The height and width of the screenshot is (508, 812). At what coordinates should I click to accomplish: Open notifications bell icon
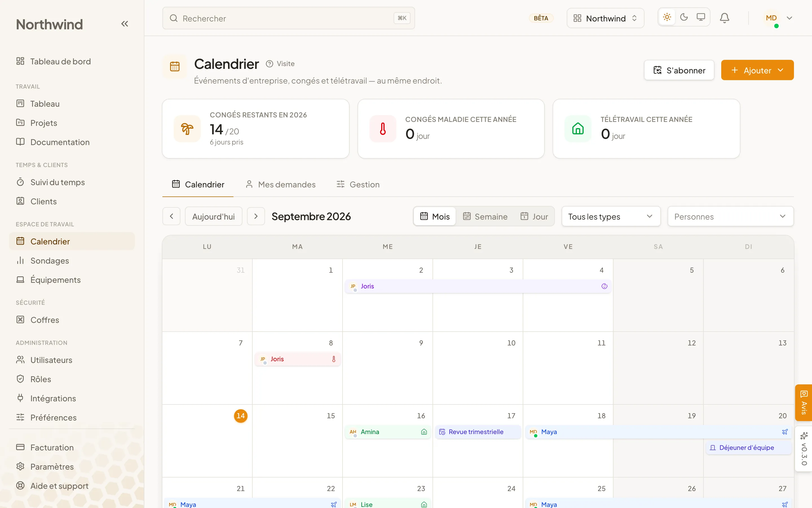click(724, 18)
